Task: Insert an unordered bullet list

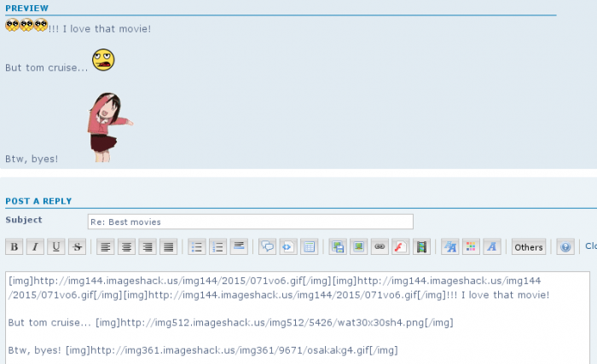Action: [x=197, y=246]
